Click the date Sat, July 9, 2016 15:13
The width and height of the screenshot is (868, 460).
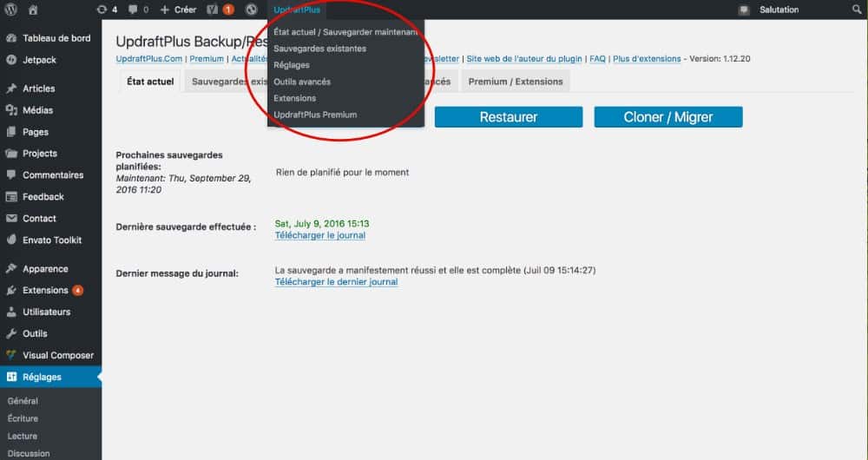(322, 224)
